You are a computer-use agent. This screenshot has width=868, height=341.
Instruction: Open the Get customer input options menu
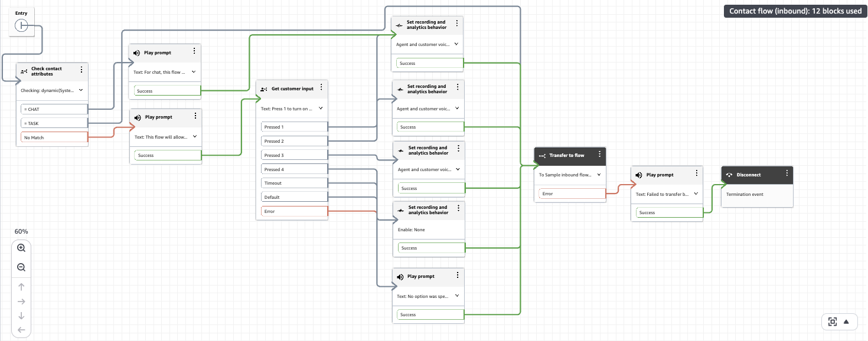tap(321, 87)
